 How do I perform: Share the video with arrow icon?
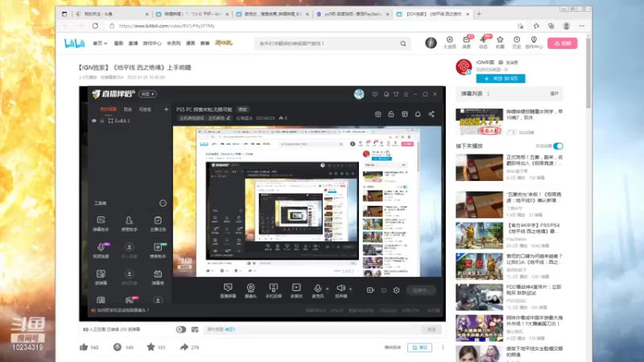[184, 348]
